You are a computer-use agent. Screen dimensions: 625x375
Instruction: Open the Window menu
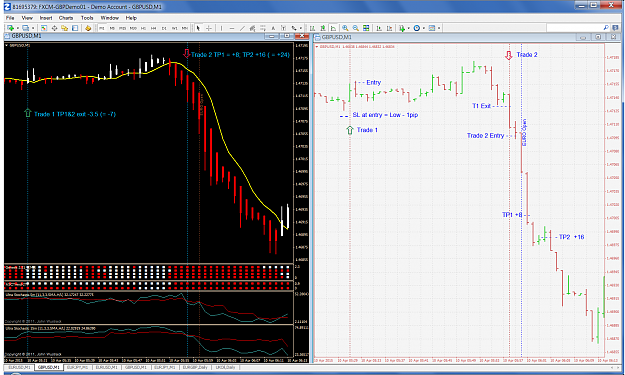pyautogui.click(x=110, y=18)
